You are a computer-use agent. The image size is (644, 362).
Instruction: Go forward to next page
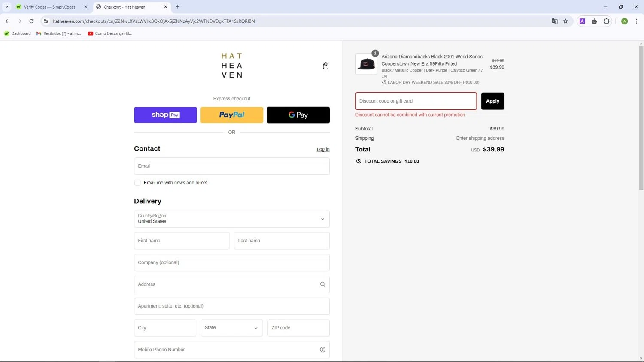coord(19,21)
